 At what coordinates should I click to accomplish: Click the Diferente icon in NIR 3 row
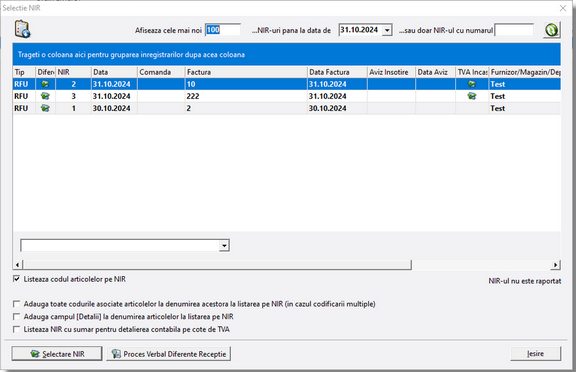pyautogui.click(x=45, y=96)
